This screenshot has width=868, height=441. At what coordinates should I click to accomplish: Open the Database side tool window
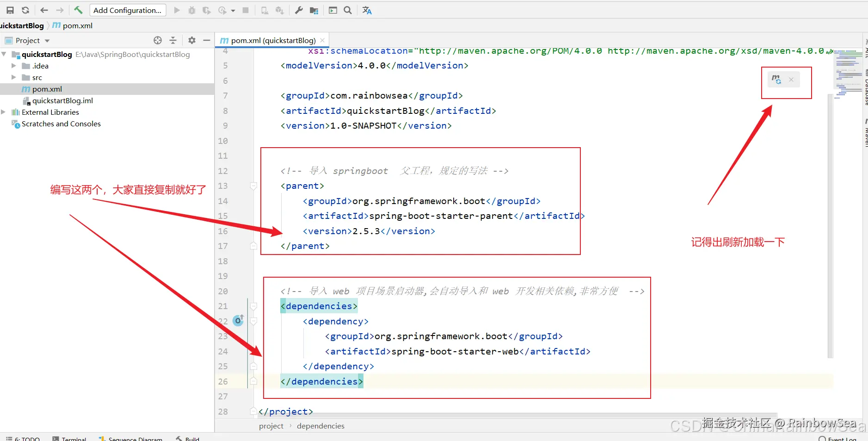[865, 87]
